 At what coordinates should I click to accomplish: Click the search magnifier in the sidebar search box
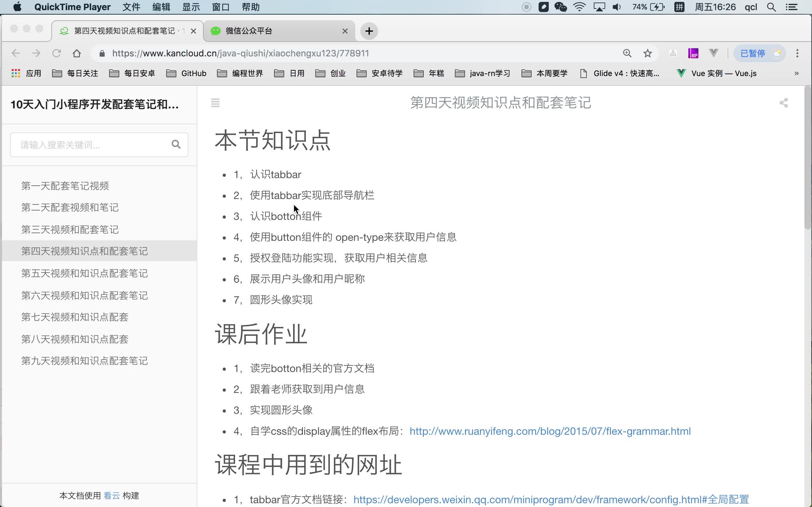(x=176, y=144)
